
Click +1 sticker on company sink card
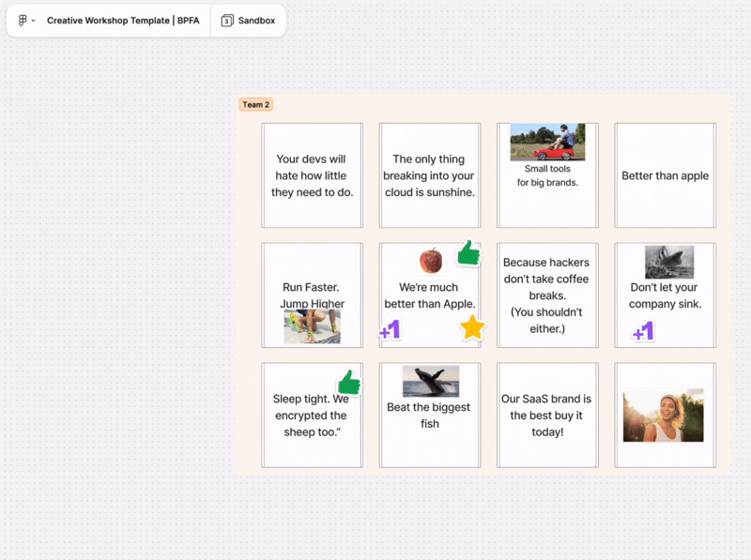click(x=643, y=331)
